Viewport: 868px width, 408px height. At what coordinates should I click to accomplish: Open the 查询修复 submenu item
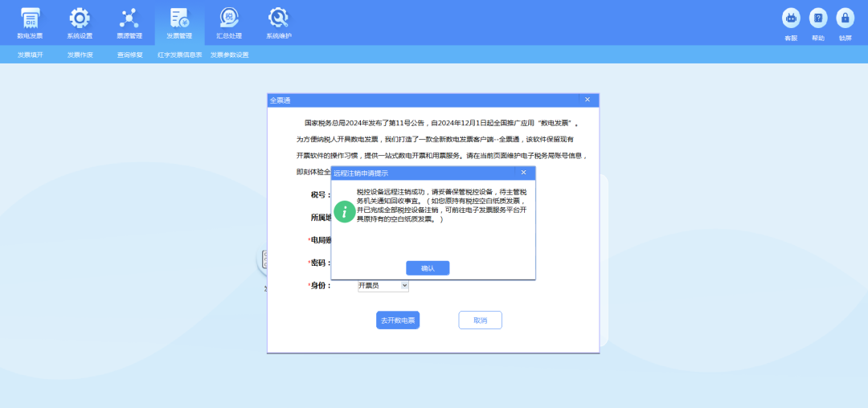coord(129,55)
